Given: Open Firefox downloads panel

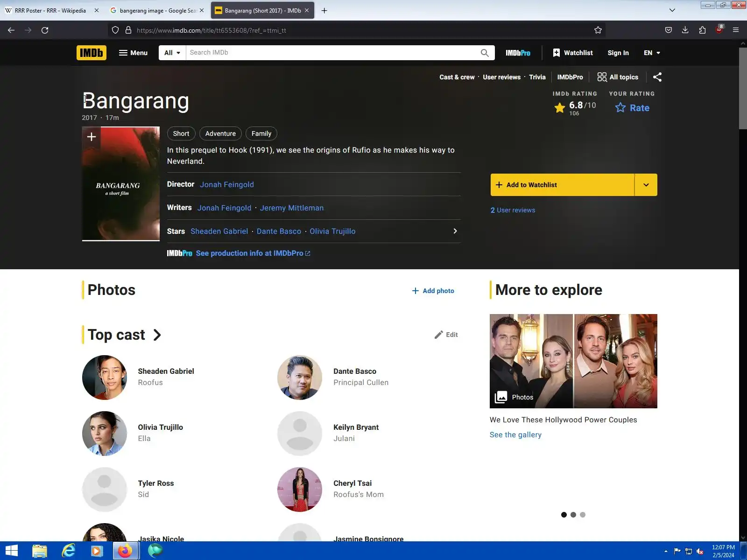Looking at the screenshot, I should pyautogui.click(x=685, y=30).
